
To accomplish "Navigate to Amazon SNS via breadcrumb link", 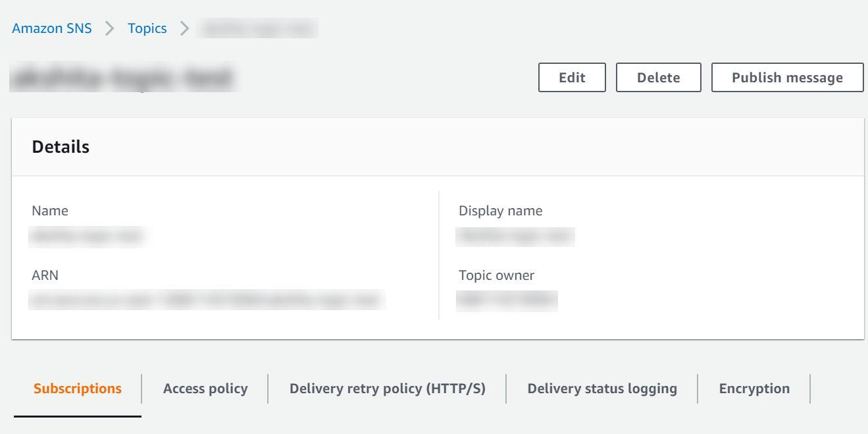I will coord(51,28).
